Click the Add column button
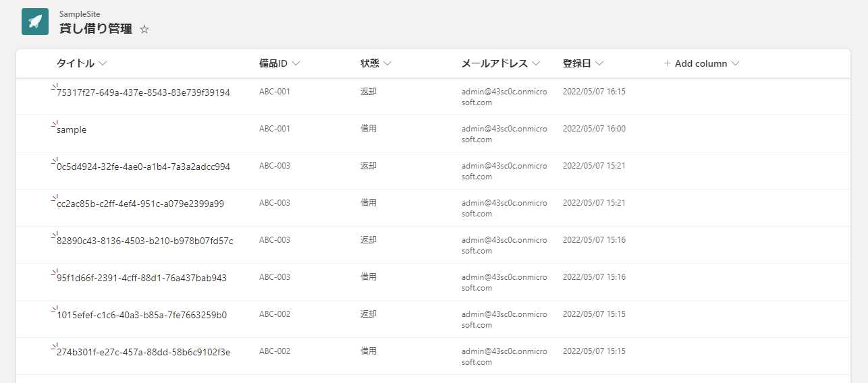The image size is (868, 383). point(702,63)
